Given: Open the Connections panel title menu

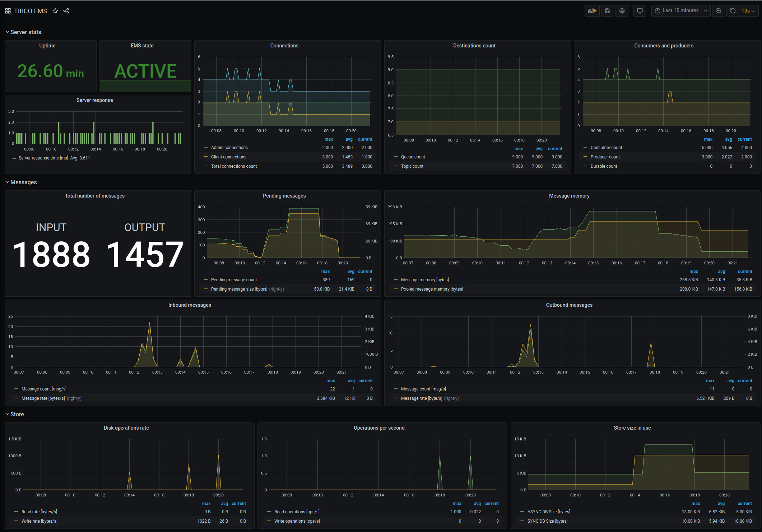Looking at the screenshot, I should [x=284, y=46].
